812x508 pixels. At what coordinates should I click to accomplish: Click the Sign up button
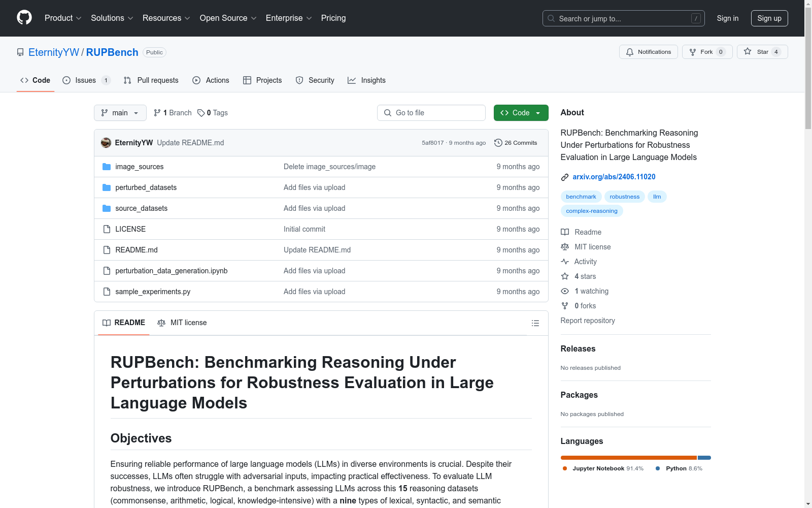pos(769,18)
